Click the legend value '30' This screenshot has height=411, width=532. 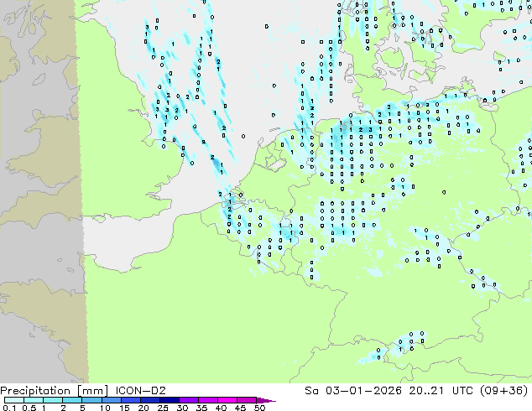[x=182, y=408]
